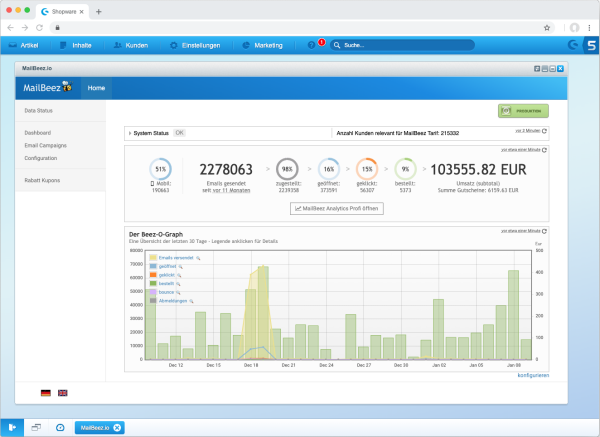
Task: Click the Shopware logo in the top bar
Action: (572, 45)
